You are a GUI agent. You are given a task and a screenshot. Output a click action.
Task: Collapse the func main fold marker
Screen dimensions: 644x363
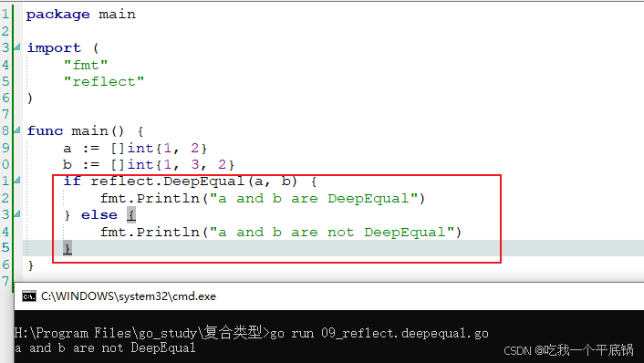tap(16, 130)
